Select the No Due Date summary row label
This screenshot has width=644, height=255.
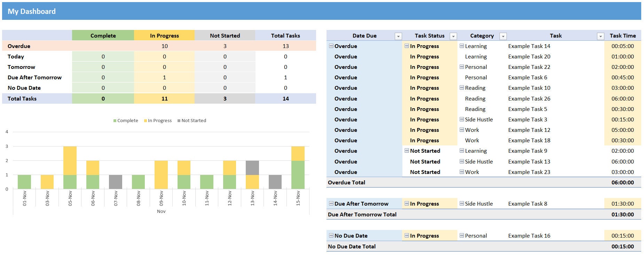24,88
